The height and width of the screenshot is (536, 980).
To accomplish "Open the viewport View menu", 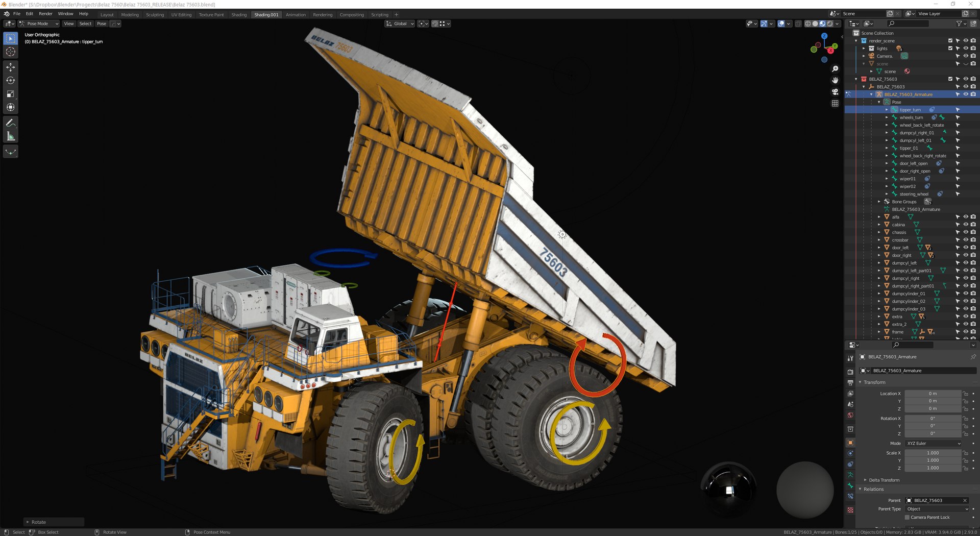I will 68,23.
